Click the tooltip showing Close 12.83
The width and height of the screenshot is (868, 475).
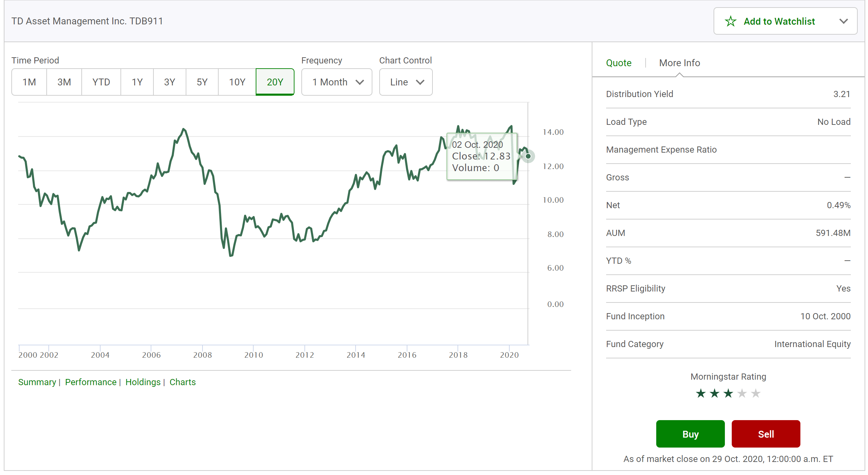482,156
